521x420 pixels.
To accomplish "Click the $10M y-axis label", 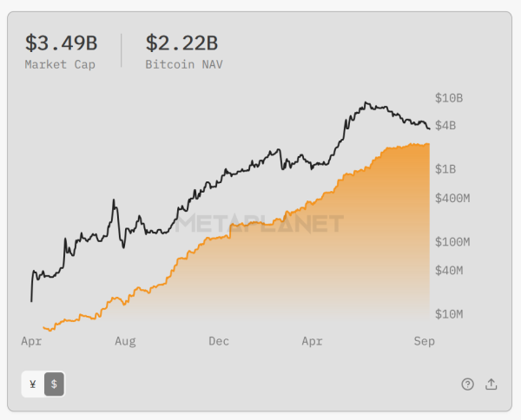I will tap(449, 314).
